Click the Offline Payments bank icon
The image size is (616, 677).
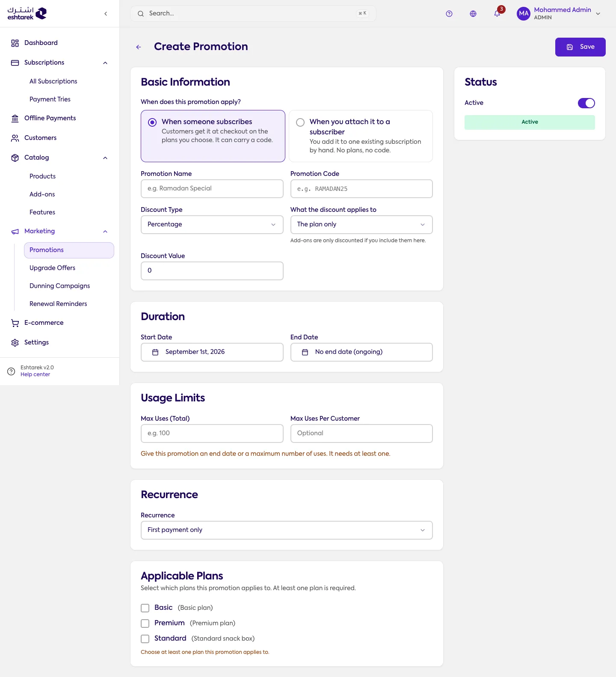point(15,119)
